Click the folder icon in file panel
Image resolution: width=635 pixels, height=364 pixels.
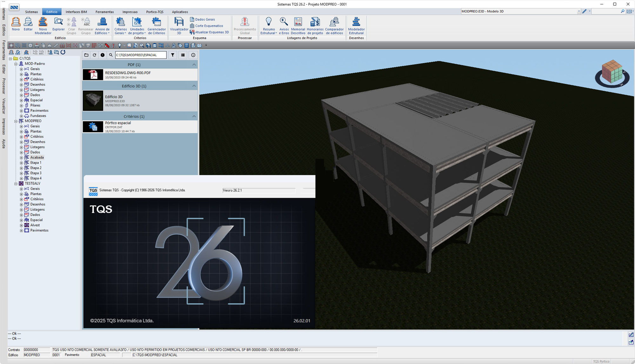(86, 55)
